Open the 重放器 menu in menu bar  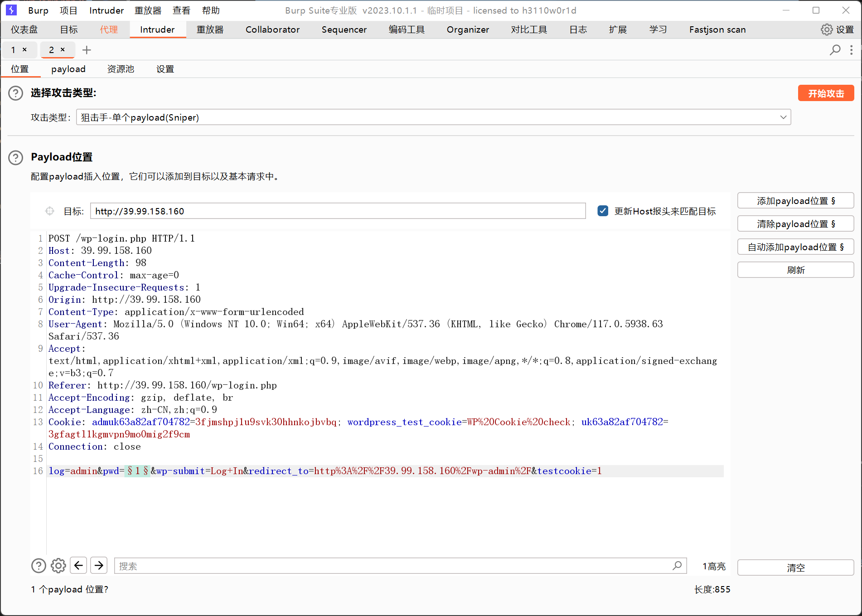coord(148,10)
